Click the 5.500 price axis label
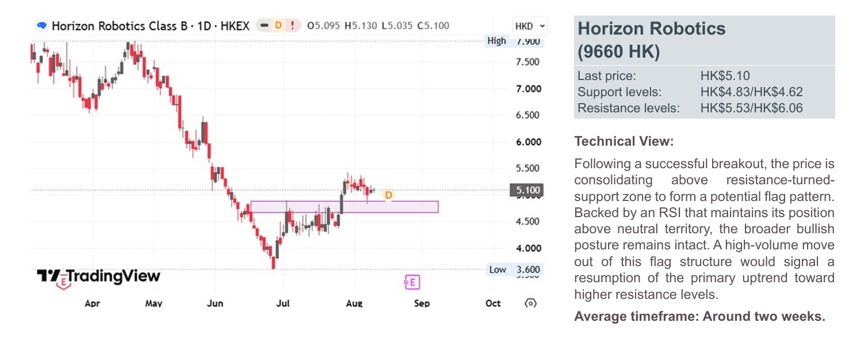The width and height of the screenshot is (868, 349). pos(527,168)
